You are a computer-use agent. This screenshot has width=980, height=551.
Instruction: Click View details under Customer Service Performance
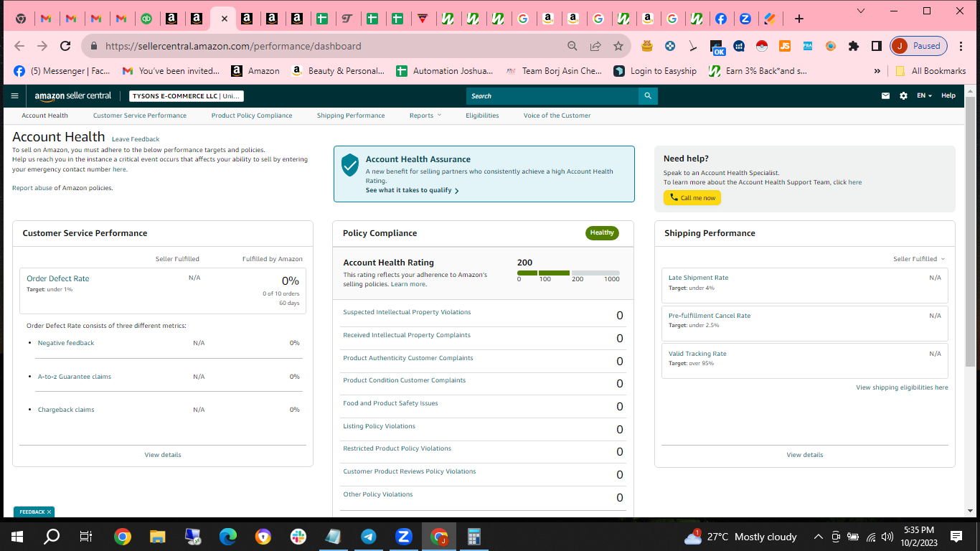point(163,455)
